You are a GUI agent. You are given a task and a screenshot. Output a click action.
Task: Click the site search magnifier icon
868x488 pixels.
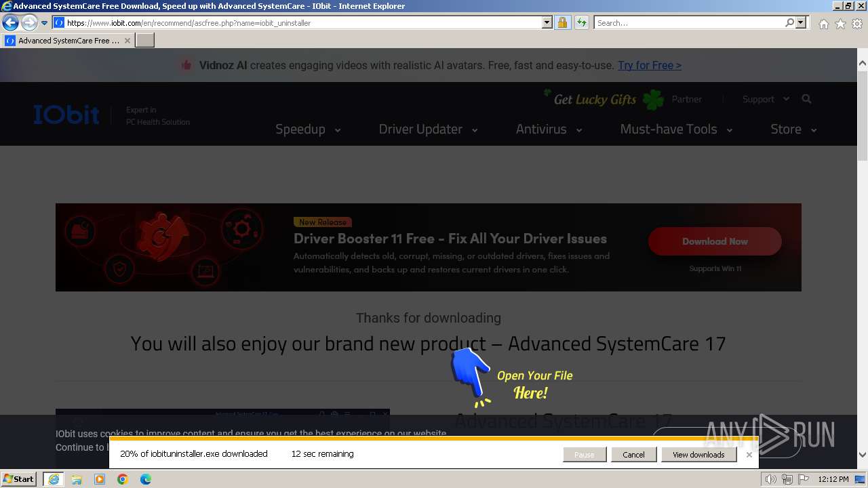[x=806, y=99]
